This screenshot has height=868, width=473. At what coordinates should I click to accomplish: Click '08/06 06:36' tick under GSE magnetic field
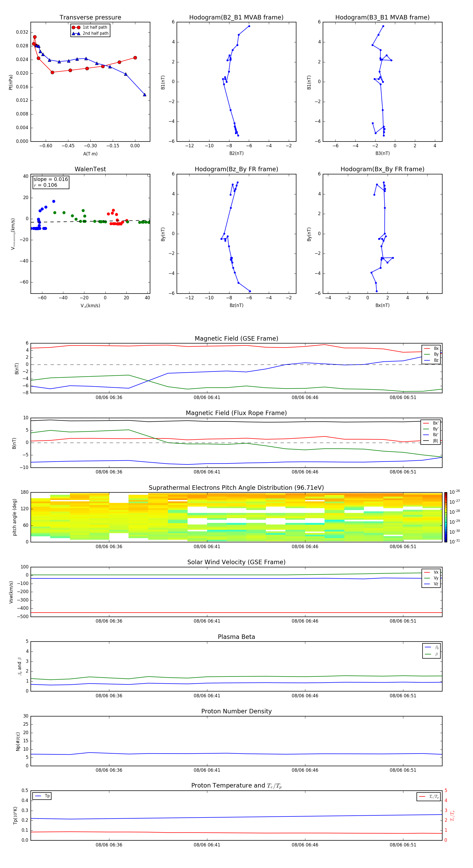point(109,397)
